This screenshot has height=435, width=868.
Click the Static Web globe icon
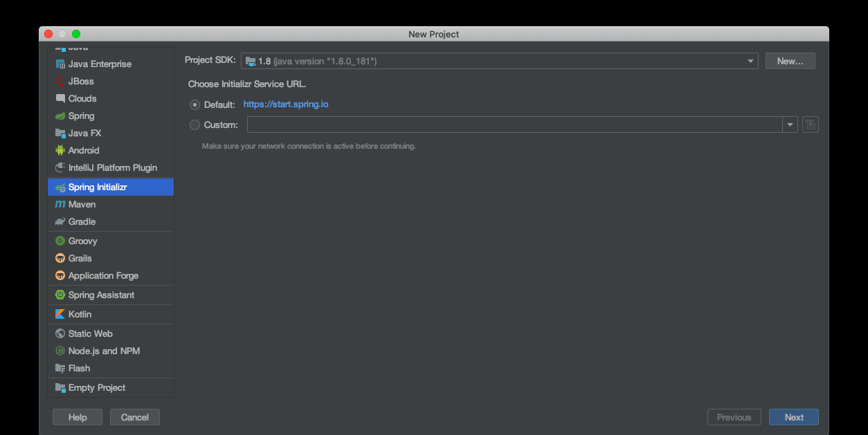click(x=60, y=334)
